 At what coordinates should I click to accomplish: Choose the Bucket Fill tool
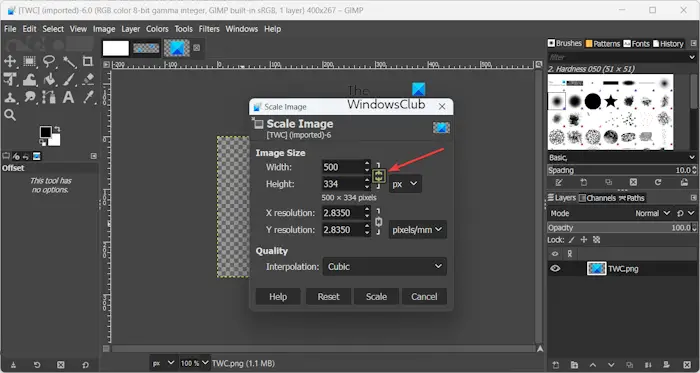[x=50, y=79]
